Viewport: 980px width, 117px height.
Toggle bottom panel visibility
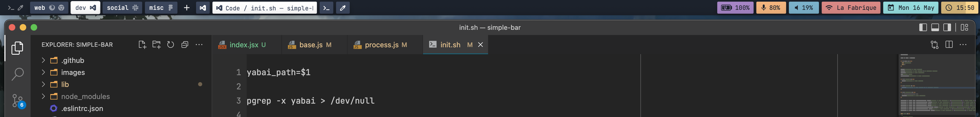935,27
